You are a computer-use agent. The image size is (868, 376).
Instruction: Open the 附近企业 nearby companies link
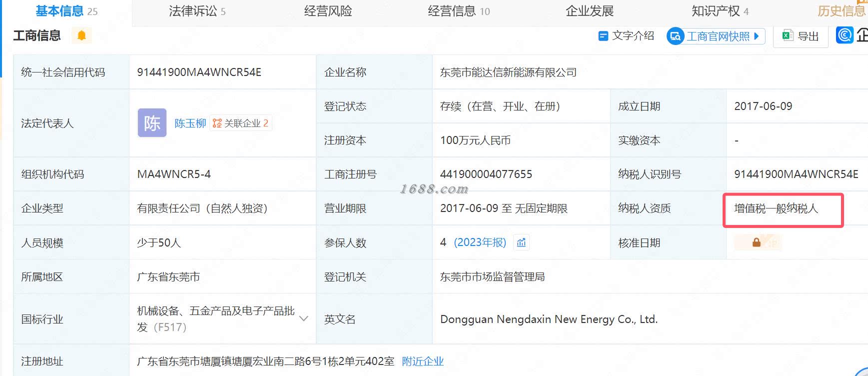tap(423, 361)
